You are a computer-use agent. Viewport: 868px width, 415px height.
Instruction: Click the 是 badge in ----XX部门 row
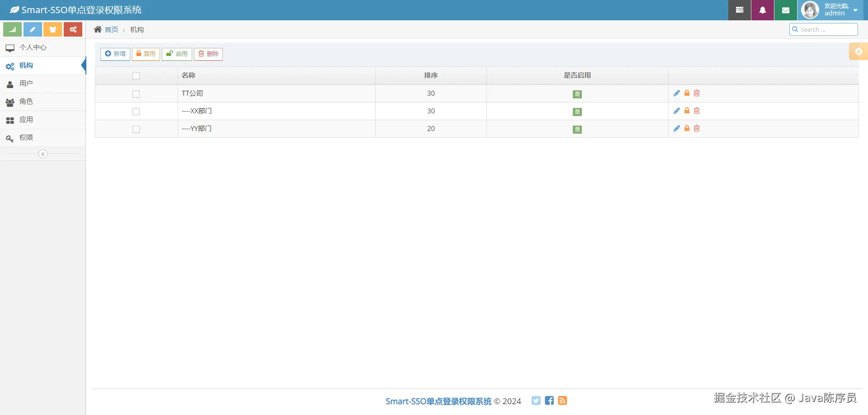coord(577,112)
